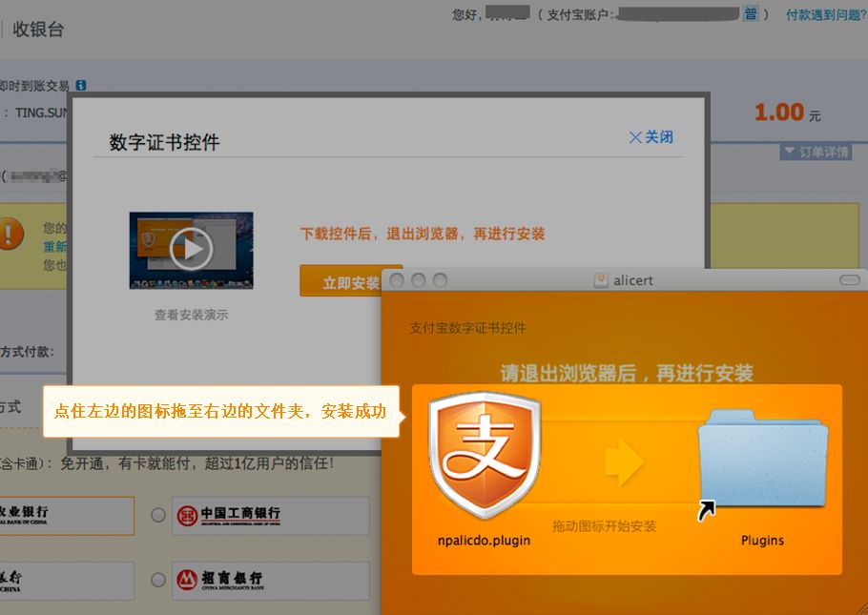Image resolution: width=868 pixels, height=615 pixels.
Task: Click the 招商银行 bank logo option
Action: point(271,581)
